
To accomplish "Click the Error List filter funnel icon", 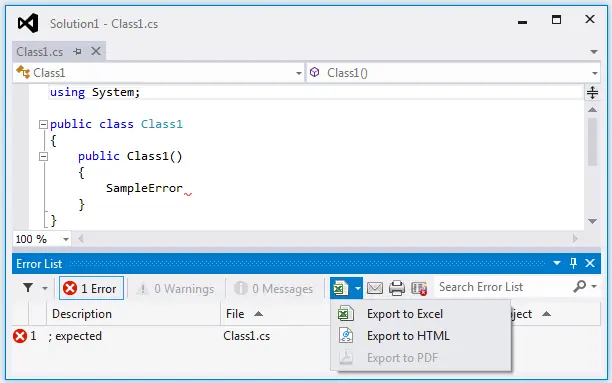I will [28, 288].
